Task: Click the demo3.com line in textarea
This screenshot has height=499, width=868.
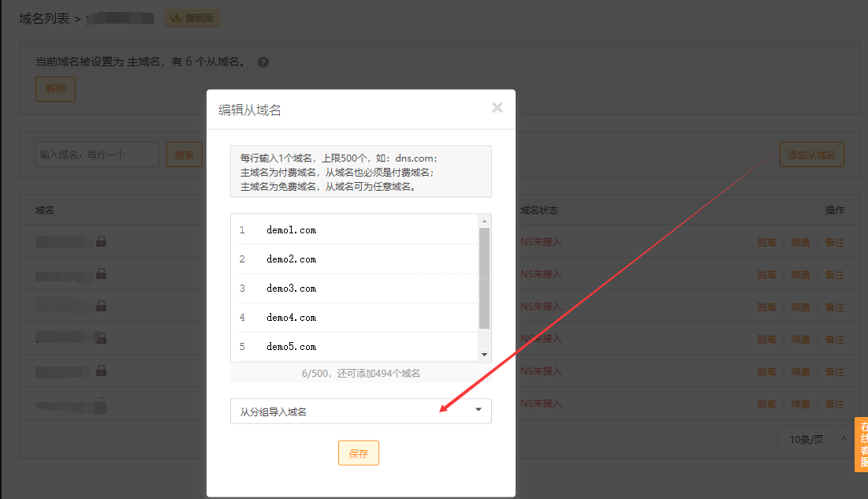Action: [x=292, y=289]
